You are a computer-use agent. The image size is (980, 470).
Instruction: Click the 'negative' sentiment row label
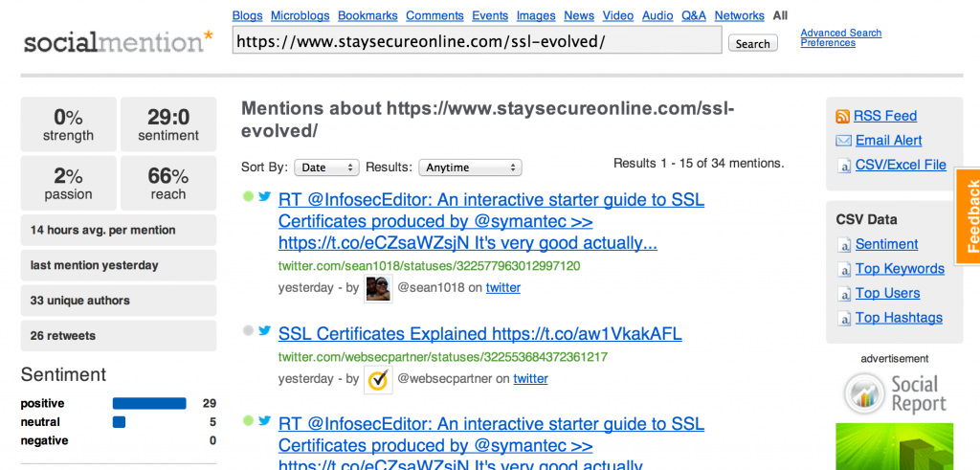[x=44, y=440]
